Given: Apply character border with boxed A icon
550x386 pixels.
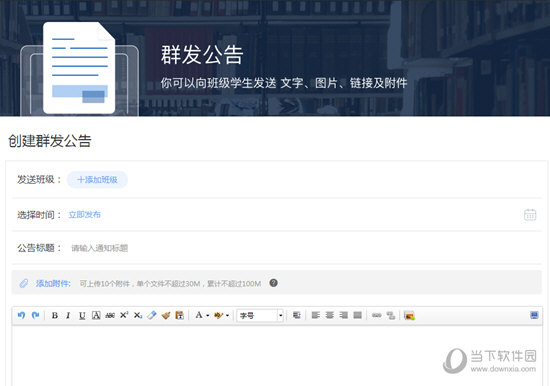Looking at the screenshot, I should tap(96, 315).
